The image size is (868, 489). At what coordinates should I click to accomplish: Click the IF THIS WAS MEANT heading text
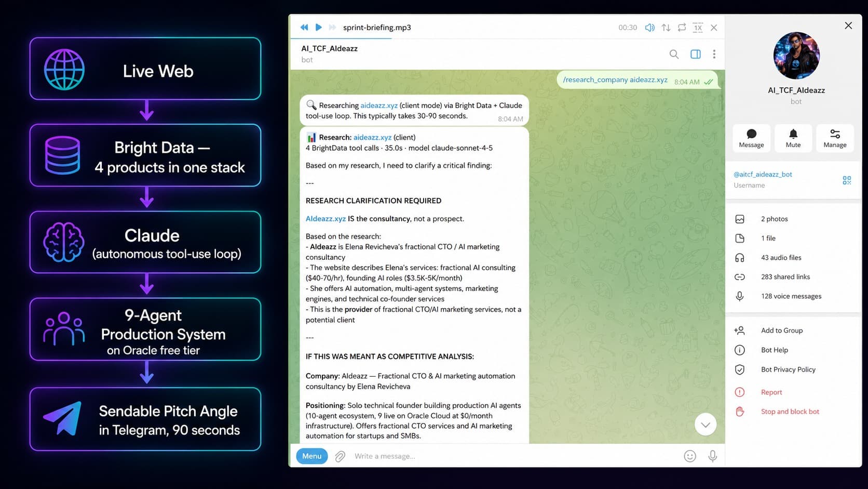[389, 356]
